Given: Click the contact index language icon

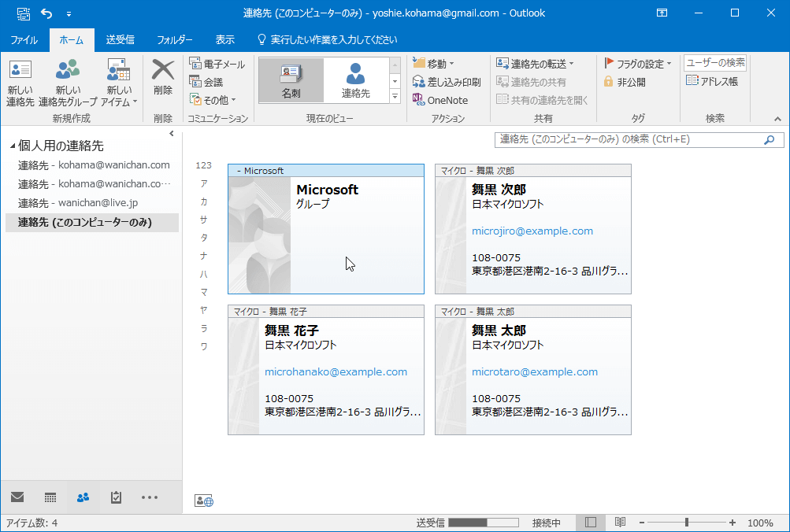Looking at the screenshot, I should 204,501.
